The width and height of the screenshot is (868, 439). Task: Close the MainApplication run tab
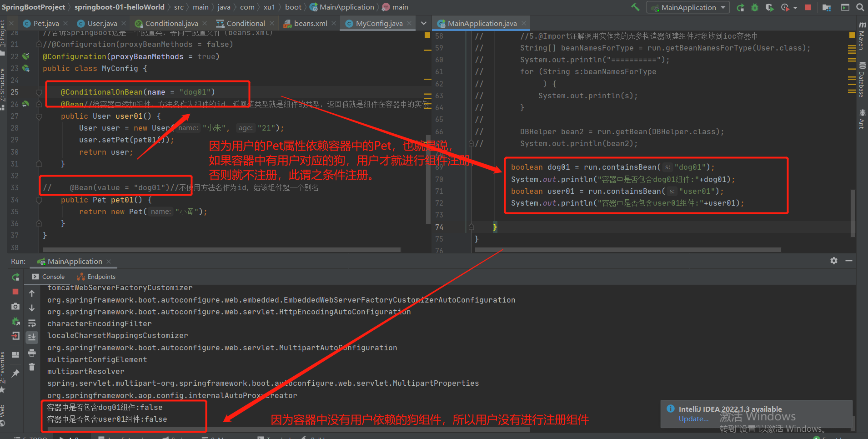(x=109, y=262)
